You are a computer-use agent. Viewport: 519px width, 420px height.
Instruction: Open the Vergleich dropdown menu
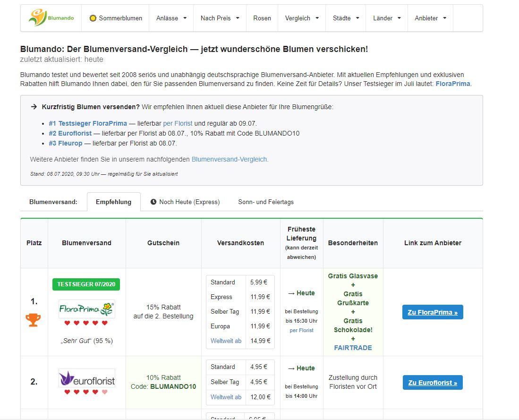pos(302,18)
